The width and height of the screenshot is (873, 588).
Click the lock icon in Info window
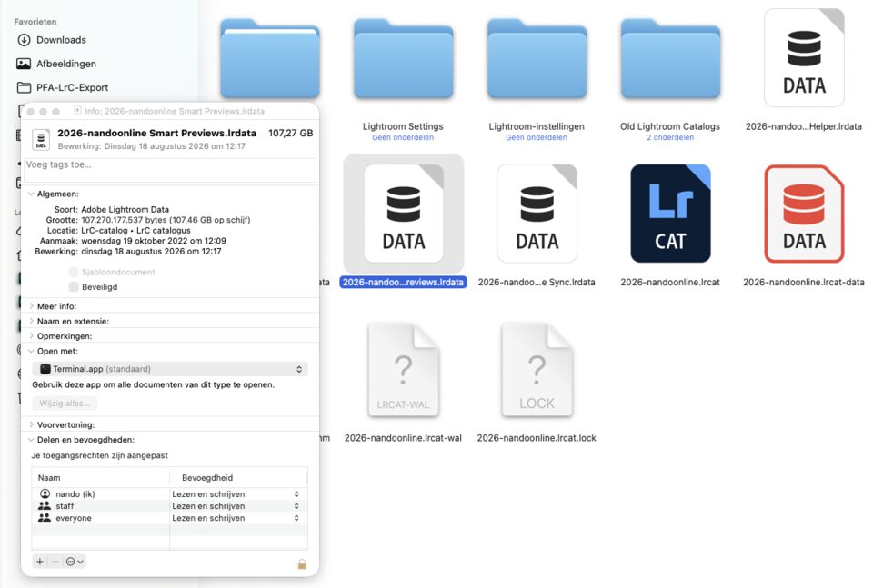point(302,564)
